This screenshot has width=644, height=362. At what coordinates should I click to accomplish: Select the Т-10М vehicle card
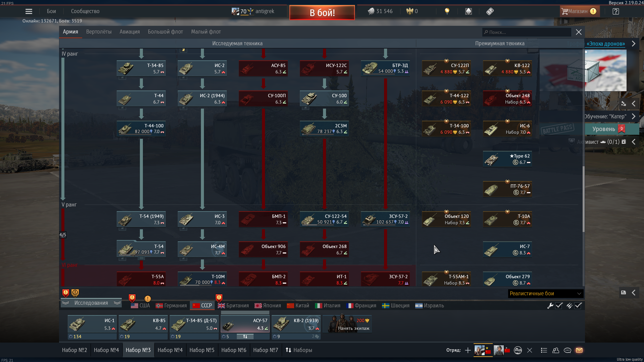[x=202, y=279]
